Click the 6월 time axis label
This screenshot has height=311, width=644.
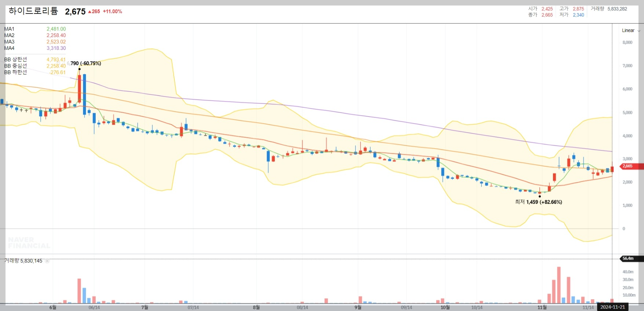53,307
